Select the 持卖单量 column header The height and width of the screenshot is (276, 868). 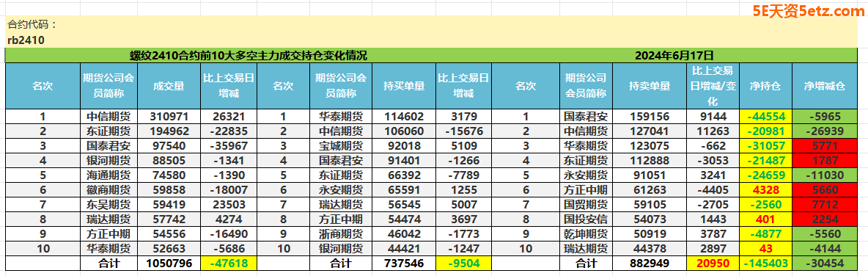pos(650,86)
